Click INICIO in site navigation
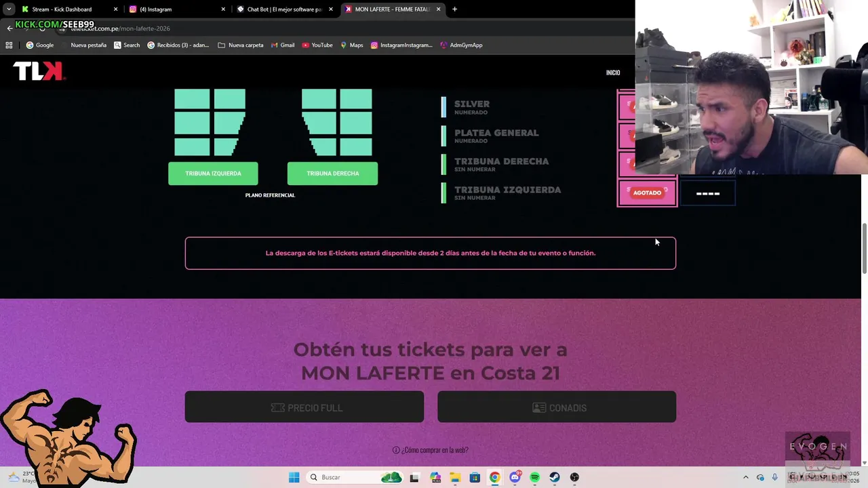This screenshot has width=868, height=488. [613, 73]
